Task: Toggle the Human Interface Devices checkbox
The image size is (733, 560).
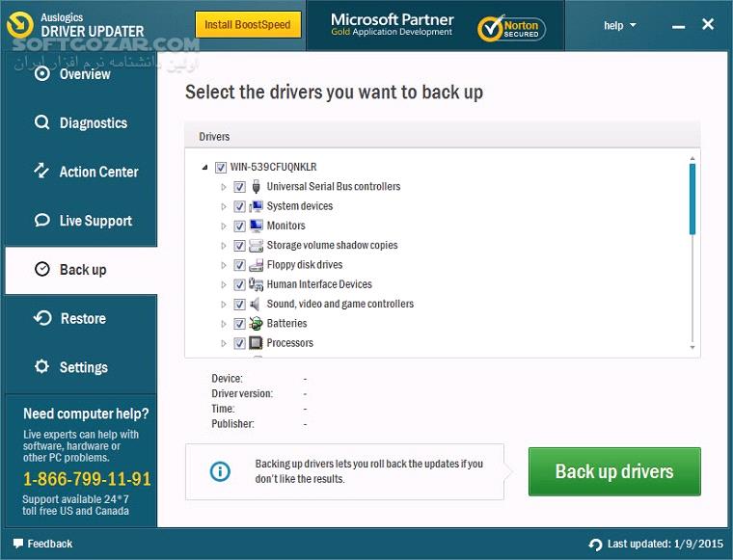Action: point(239,285)
